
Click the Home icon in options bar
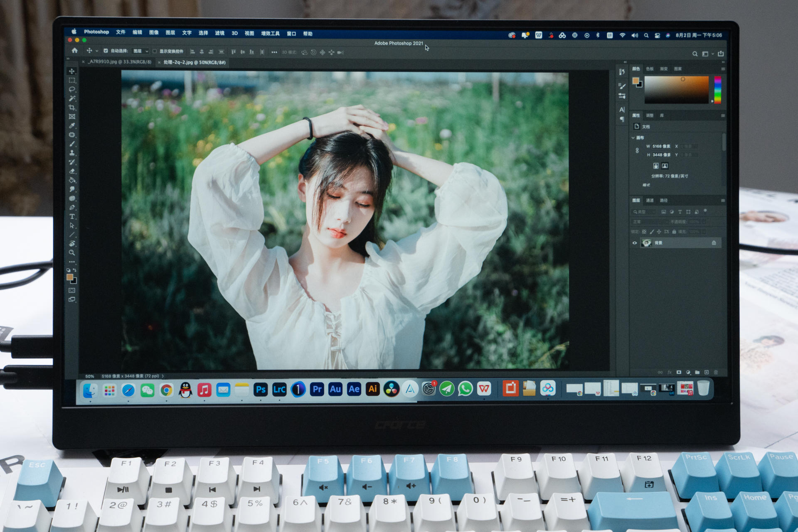click(x=74, y=51)
